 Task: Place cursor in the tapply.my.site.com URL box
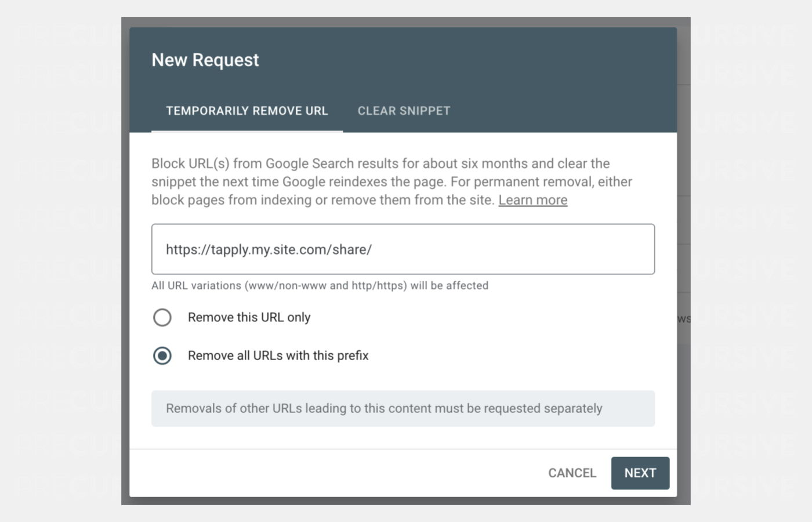tap(403, 249)
